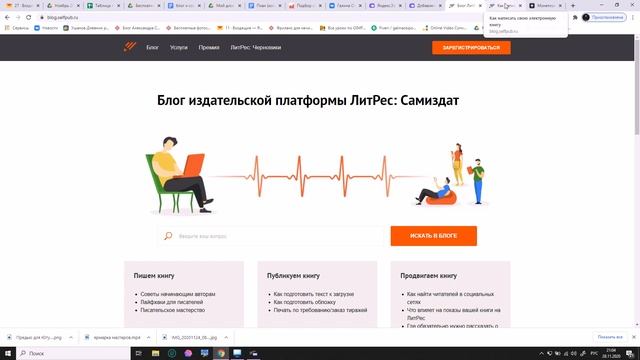640x360 pixels.
Task: Open the Бесплатные фотос... bookmark
Action: [188, 28]
